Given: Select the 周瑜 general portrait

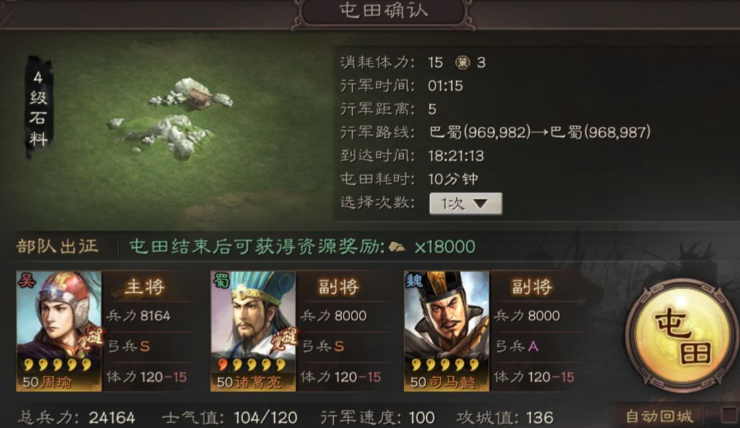Looking at the screenshot, I should point(59,331).
